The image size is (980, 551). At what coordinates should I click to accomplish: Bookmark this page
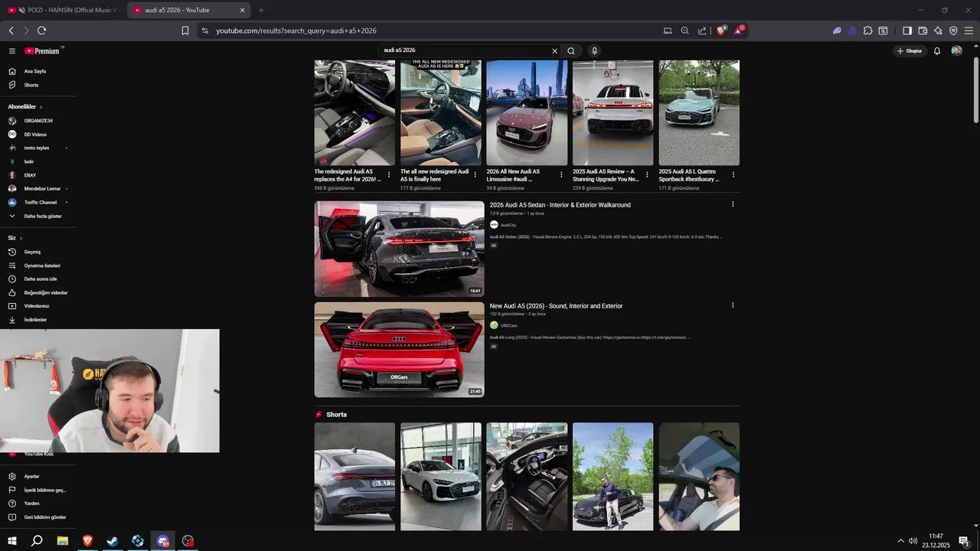[185, 31]
